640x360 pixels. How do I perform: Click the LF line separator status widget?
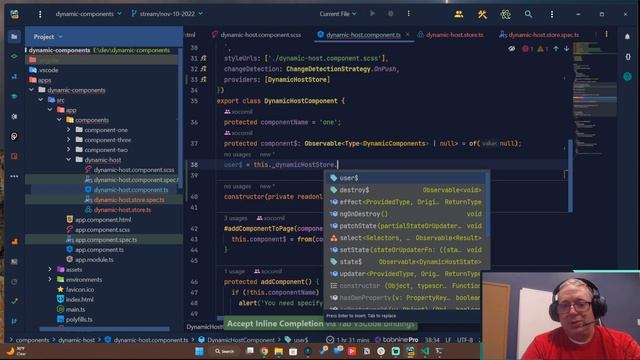pos(448,340)
